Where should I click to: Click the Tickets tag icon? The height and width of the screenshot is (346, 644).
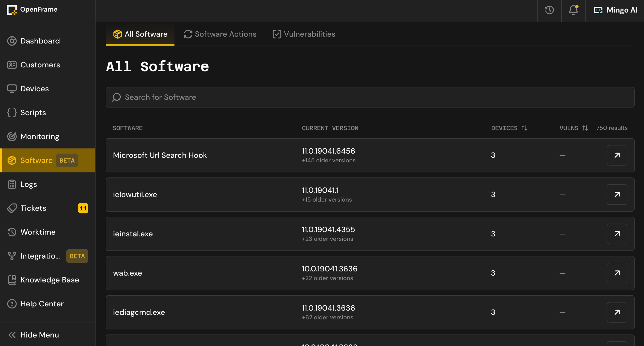12,208
